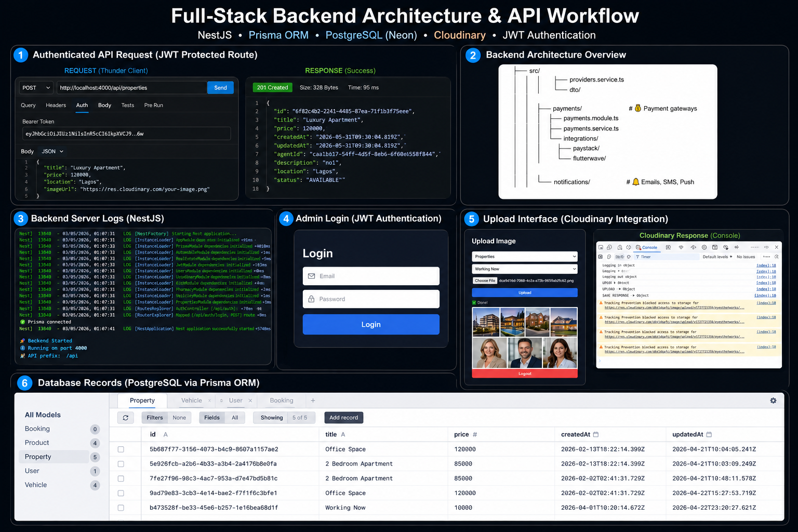Open the settings gear in Prisma Studio
The width and height of the screenshot is (798, 532).
773,401
